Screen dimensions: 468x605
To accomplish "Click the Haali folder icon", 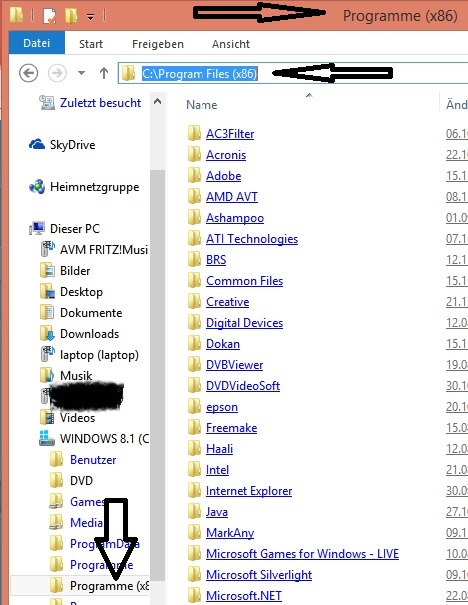I will [194, 449].
